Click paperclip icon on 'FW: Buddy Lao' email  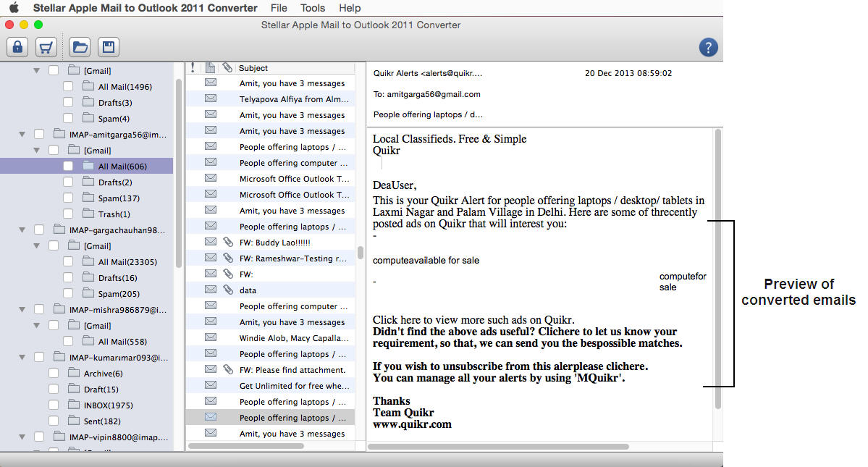pyautogui.click(x=227, y=243)
